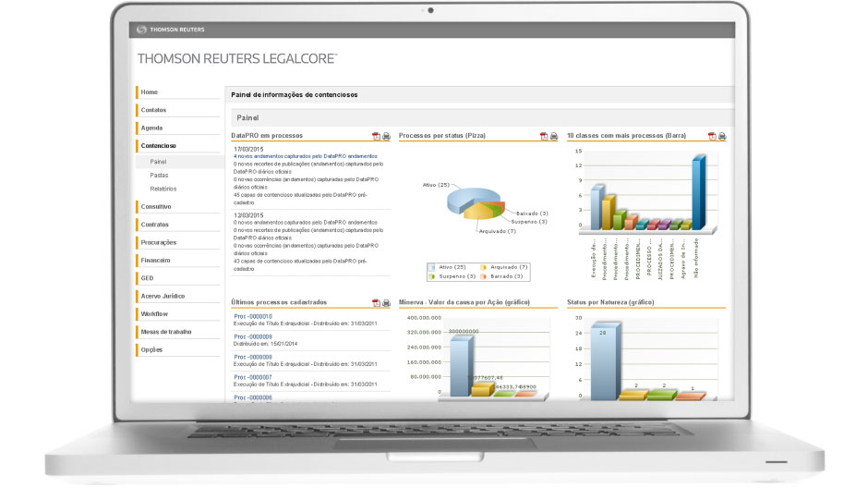Open process Proc -0000010

253,316
